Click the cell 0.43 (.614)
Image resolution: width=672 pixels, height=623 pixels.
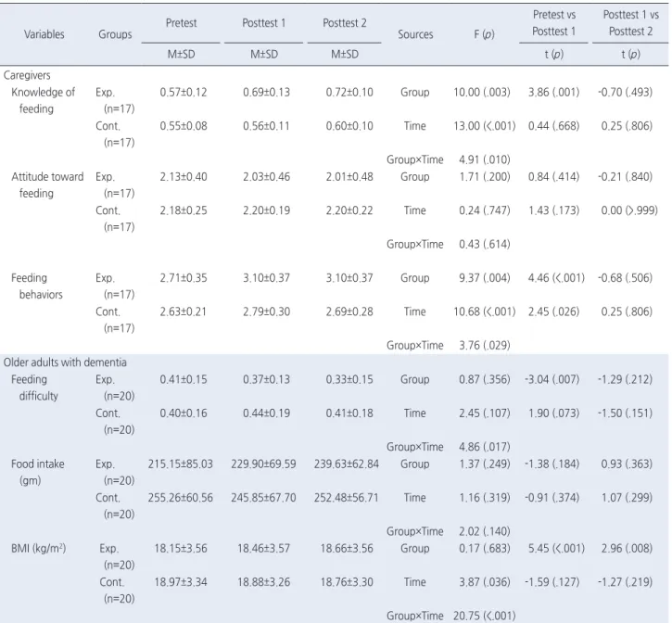click(x=484, y=245)
